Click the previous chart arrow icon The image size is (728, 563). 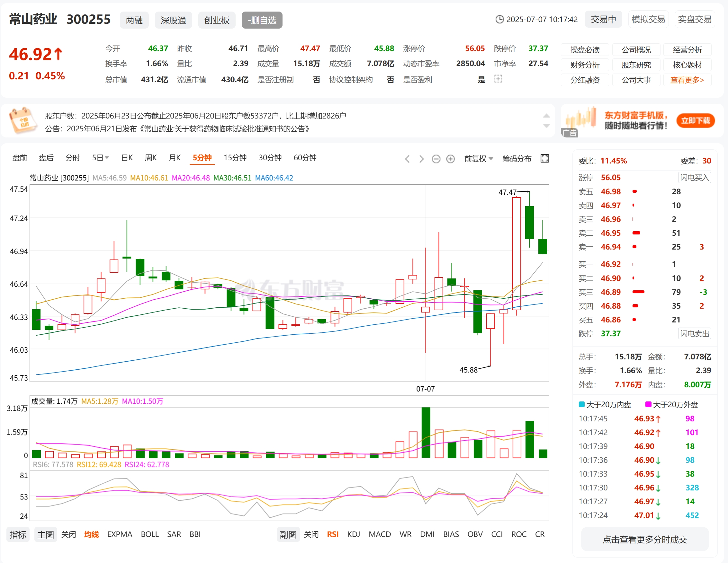407,159
